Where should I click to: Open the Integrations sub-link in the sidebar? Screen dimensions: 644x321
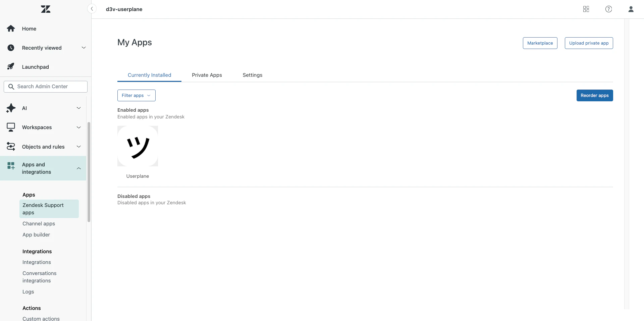coord(37,262)
